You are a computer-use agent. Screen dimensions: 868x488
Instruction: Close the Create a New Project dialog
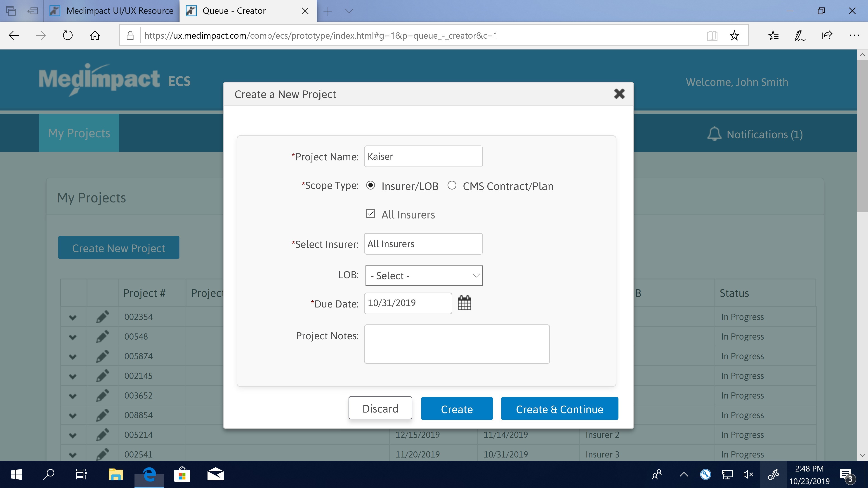tap(619, 94)
